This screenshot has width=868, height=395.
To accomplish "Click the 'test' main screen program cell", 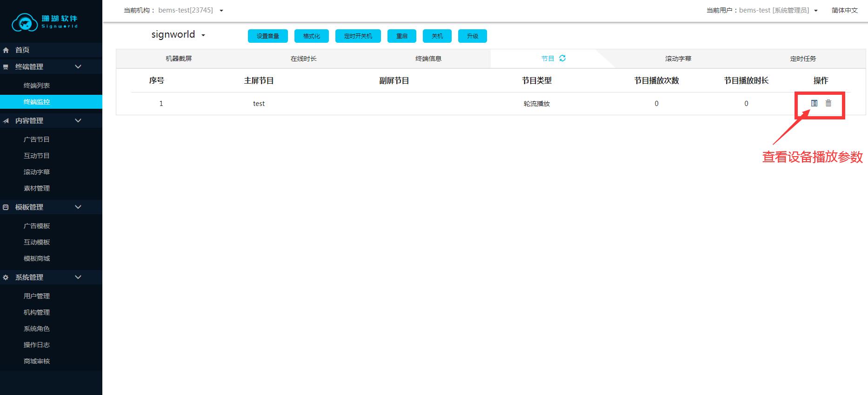I will [x=259, y=104].
